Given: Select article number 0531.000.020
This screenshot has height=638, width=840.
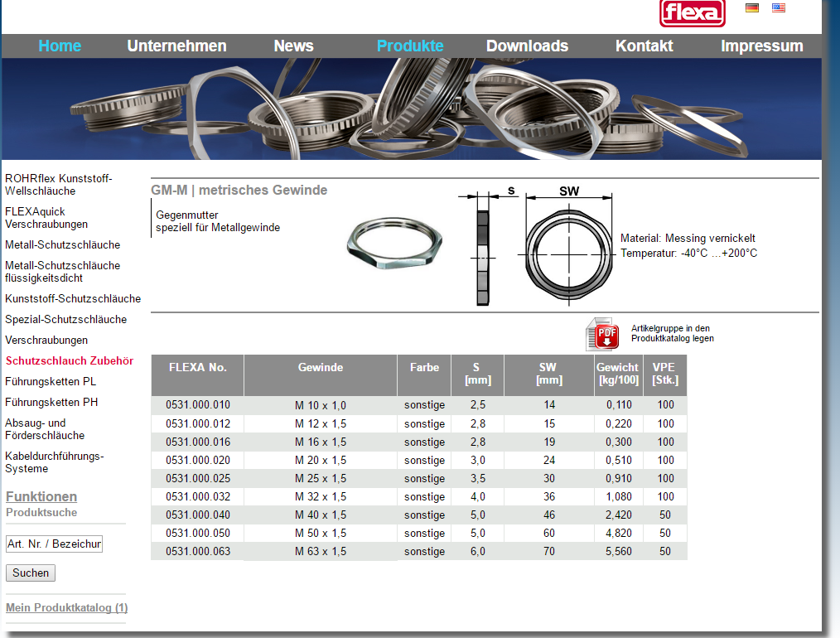Looking at the screenshot, I should [x=198, y=460].
